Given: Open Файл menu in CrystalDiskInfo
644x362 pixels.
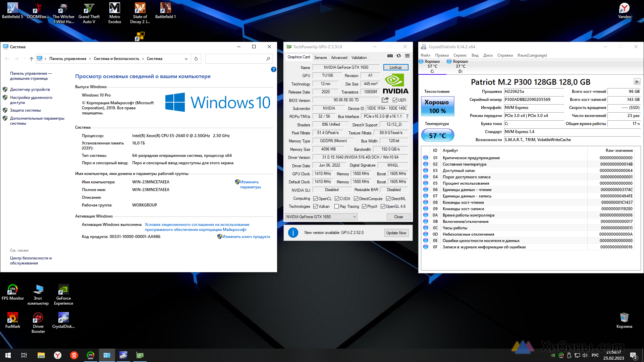Looking at the screenshot, I should (425, 55).
